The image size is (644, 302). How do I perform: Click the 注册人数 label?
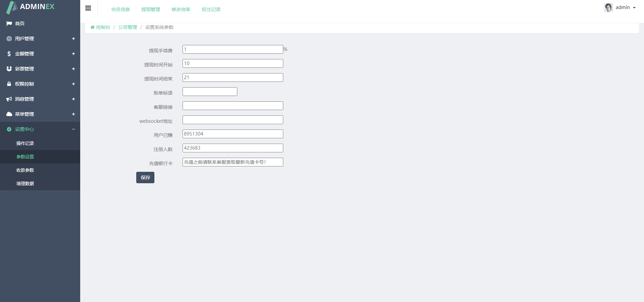(x=163, y=149)
